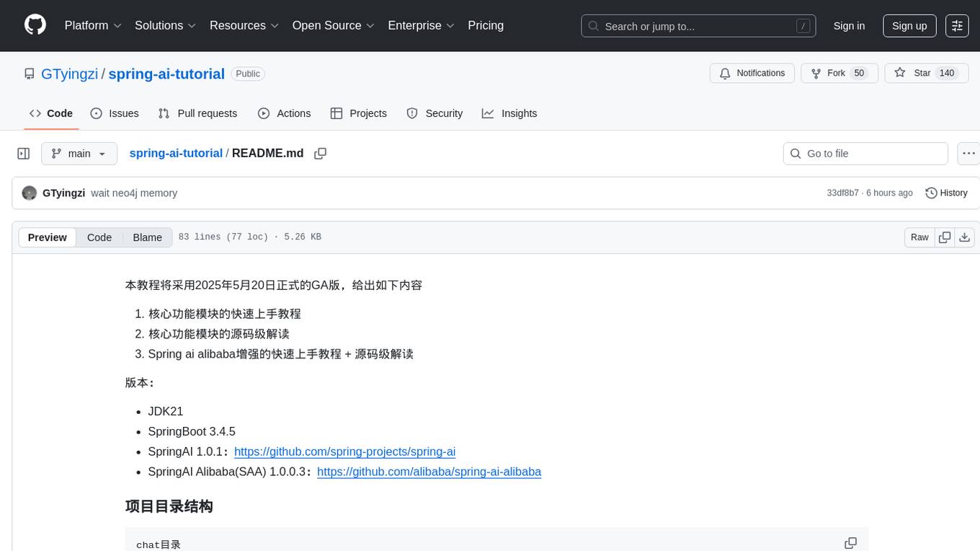Image resolution: width=980 pixels, height=551 pixels.
Task: Click the Sign in link
Action: (849, 26)
